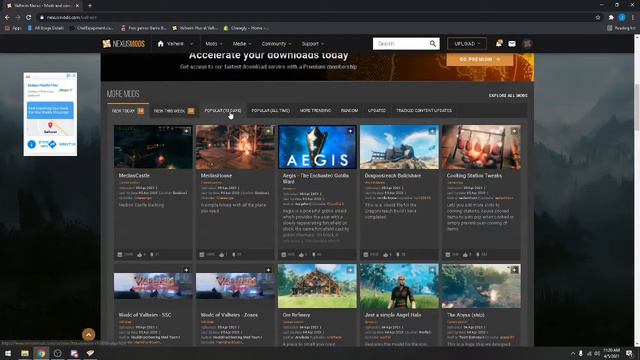Image resolution: width=640 pixels, height=360 pixels.
Task: Open a new browser tab
Action: pos(90,6)
